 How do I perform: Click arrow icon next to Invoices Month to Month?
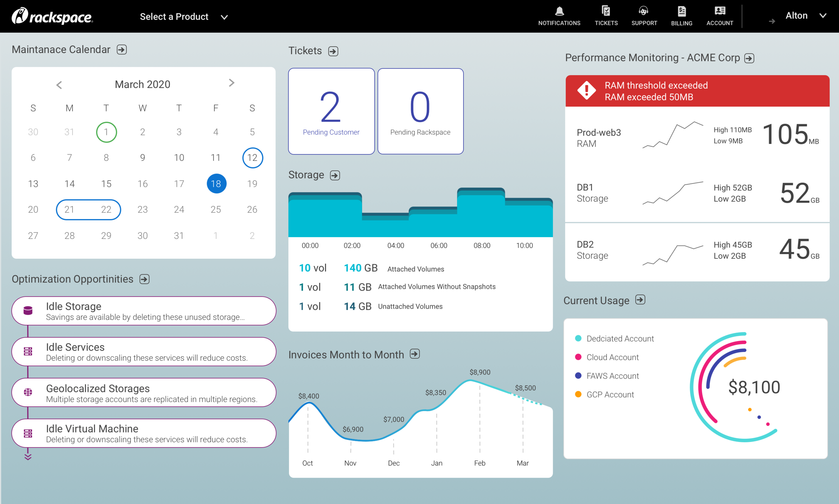coord(414,354)
